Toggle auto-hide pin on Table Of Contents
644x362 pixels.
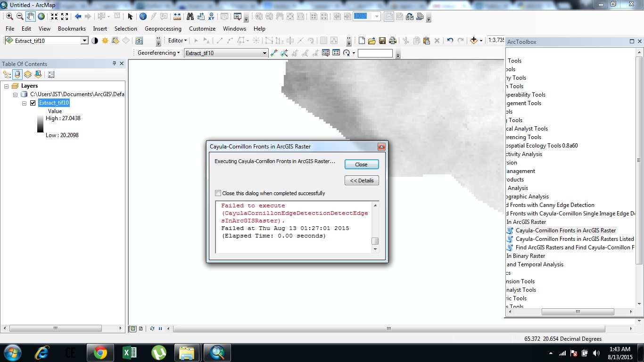(114, 63)
